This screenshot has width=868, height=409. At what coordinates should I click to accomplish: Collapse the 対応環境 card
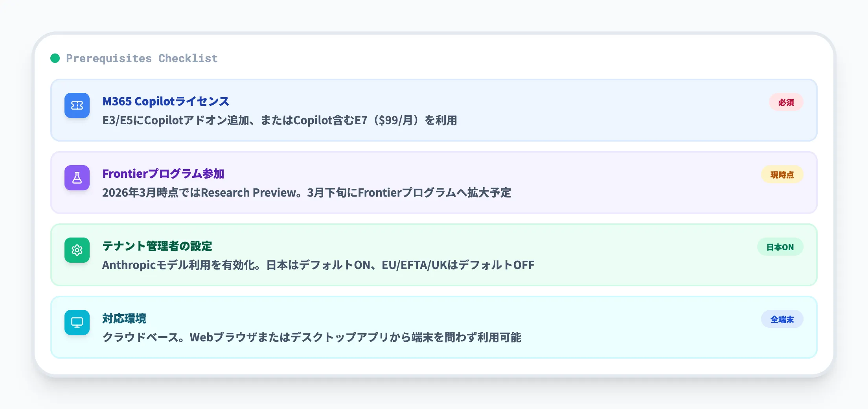pyautogui.click(x=432, y=327)
